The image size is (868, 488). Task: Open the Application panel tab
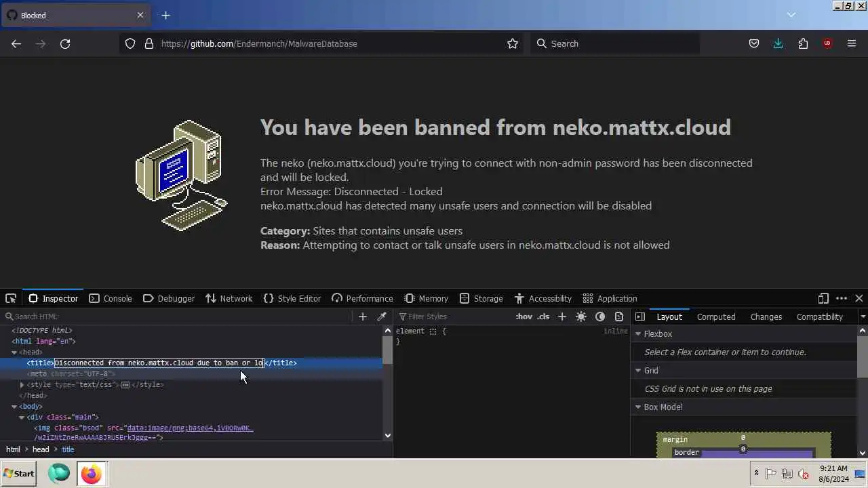[610, 298]
